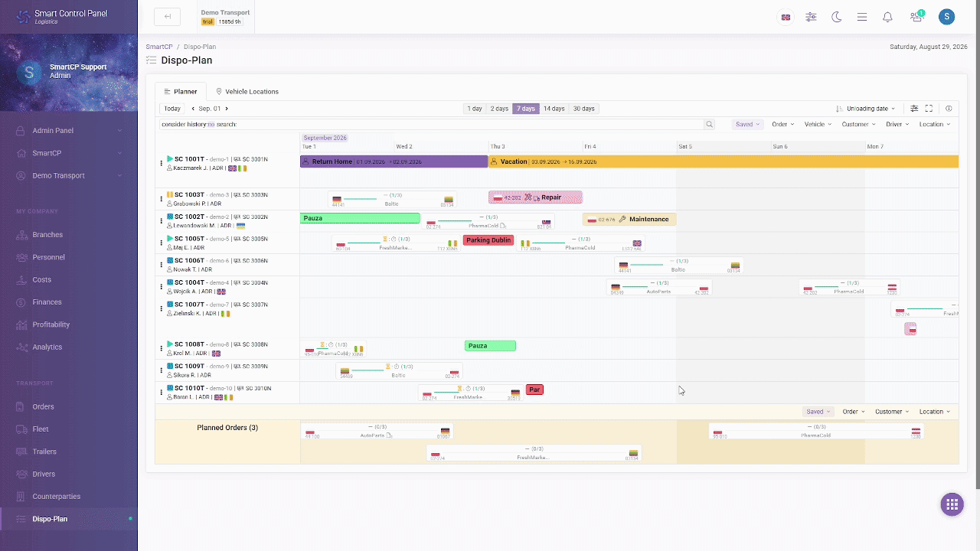Open the notifications bell
Viewport: 980px width, 551px height.
[887, 17]
